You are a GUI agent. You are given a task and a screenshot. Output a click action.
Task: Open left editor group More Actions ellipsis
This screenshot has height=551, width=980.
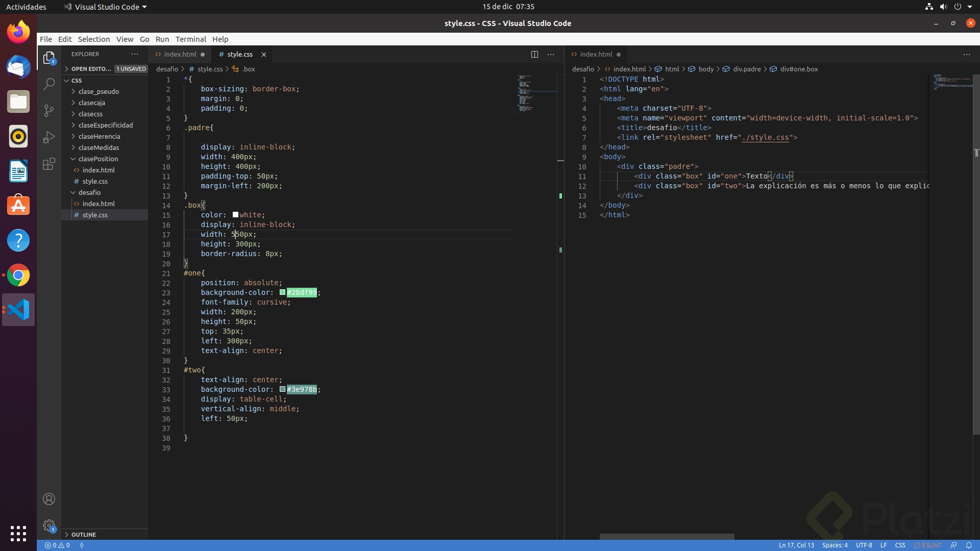pos(551,54)
